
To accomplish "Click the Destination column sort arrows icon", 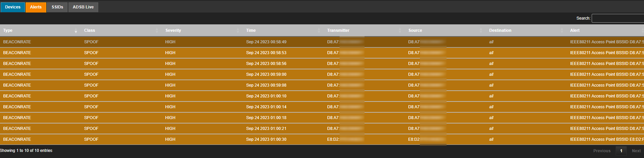I will click(562, 30).
